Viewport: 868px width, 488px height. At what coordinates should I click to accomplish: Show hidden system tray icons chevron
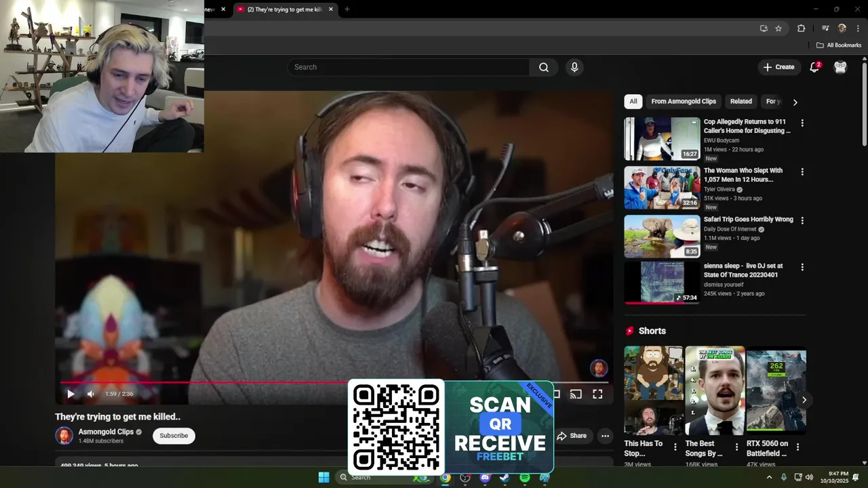coord(769,477)
